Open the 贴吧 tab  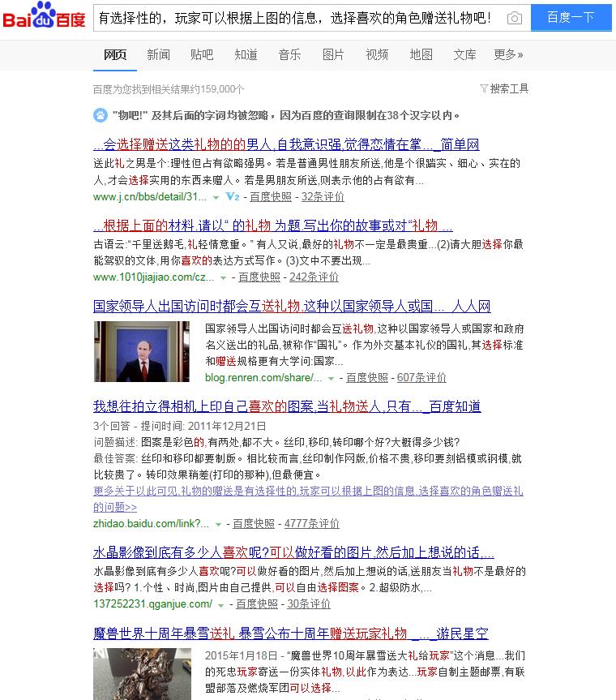(x=202, y=54)
